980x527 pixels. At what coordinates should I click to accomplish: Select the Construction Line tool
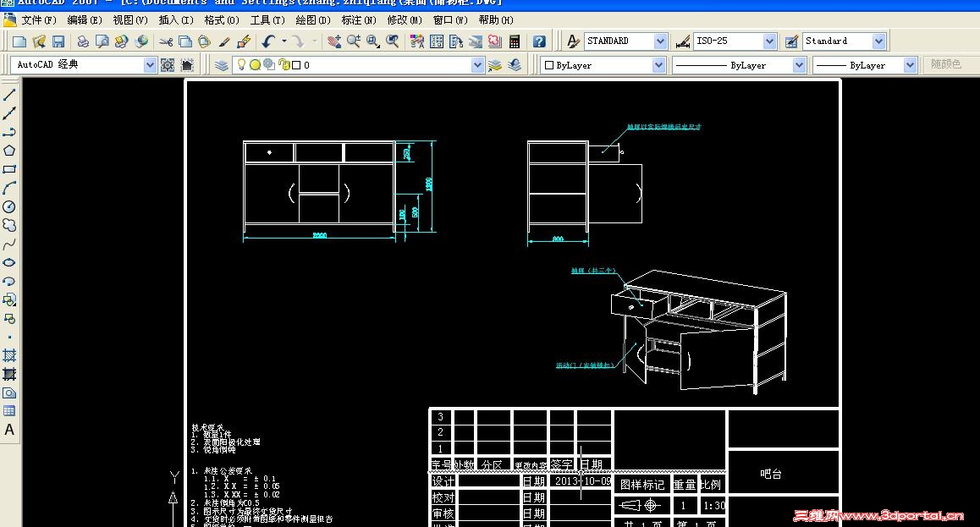pyautogui.click(x=9, y=113)
